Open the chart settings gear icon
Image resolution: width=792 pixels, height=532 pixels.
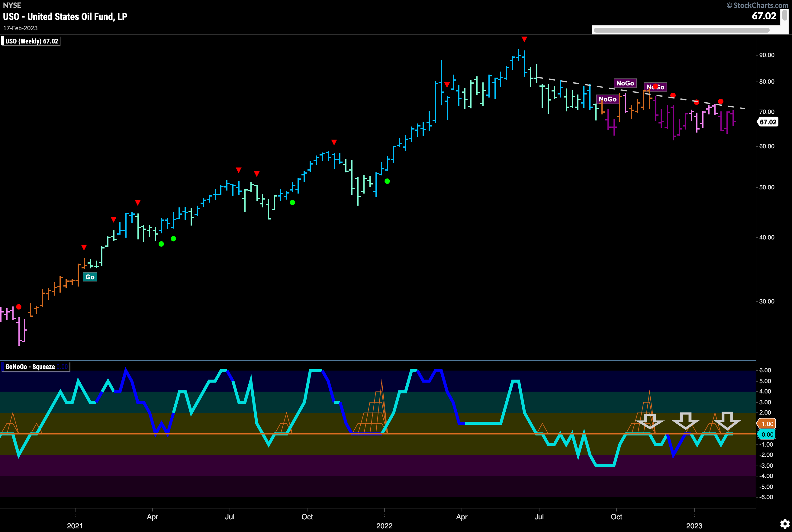(784, 524)
